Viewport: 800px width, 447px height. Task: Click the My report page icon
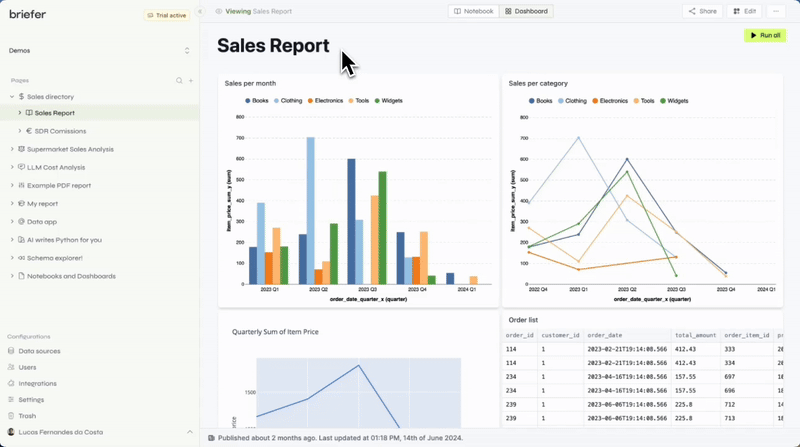[x=21, y=203]
